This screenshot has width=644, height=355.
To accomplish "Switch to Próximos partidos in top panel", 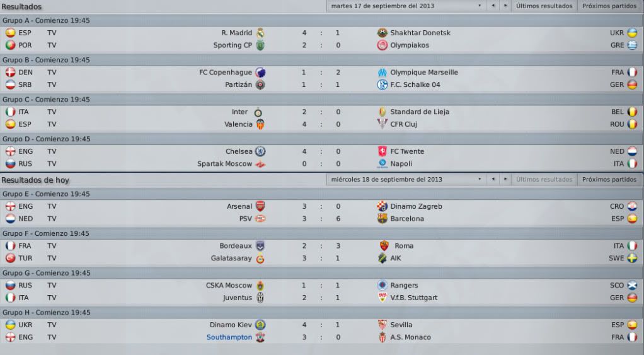I will (609, 6).
